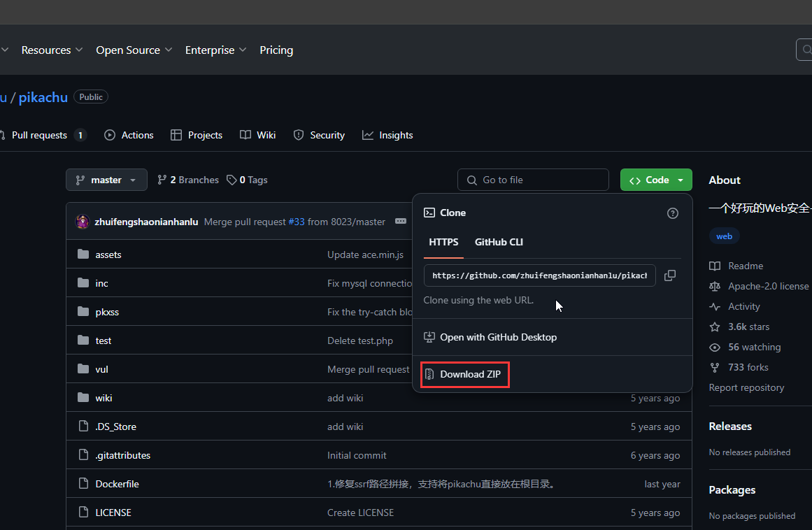Click the terminal icon beside Clone
This screenshot has height=530, width=812.
429,213
